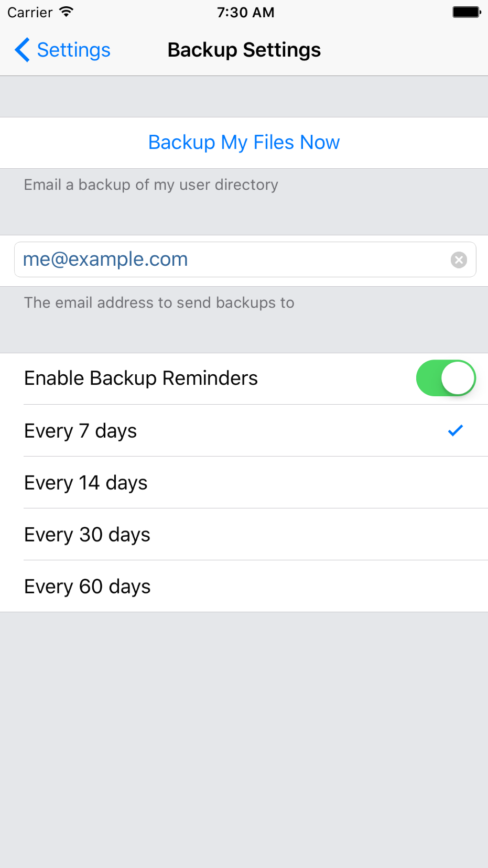This screenshot has width=488, height=868.
Task: Go back via the Settings label
Action: pyautogui.click(x=73, y=50)
